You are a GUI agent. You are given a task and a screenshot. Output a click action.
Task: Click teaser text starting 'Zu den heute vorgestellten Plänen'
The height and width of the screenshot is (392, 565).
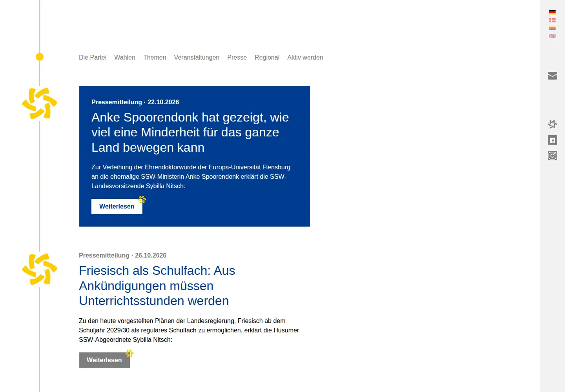189,330
